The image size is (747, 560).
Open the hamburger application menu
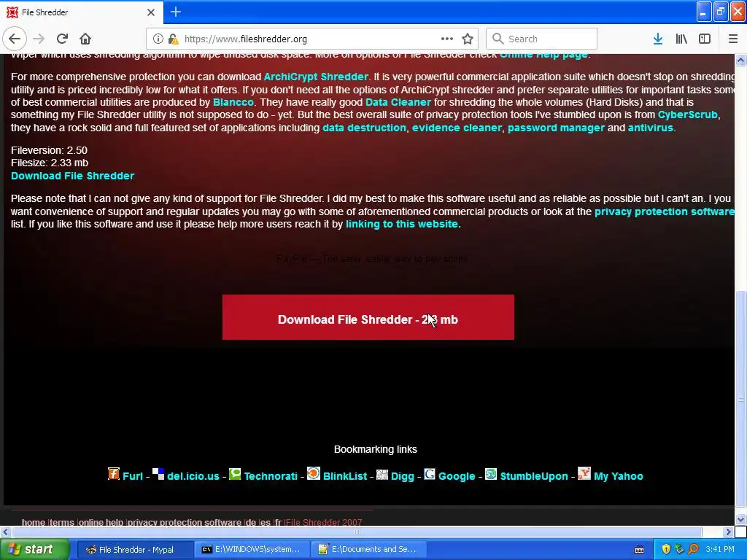[733, 39]
